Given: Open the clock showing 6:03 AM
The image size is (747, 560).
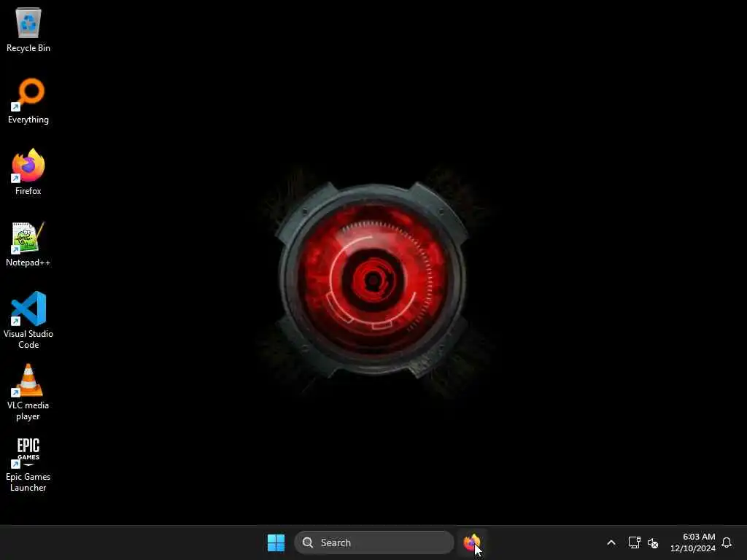Looking at the screenshot, I should coord(693,542).
